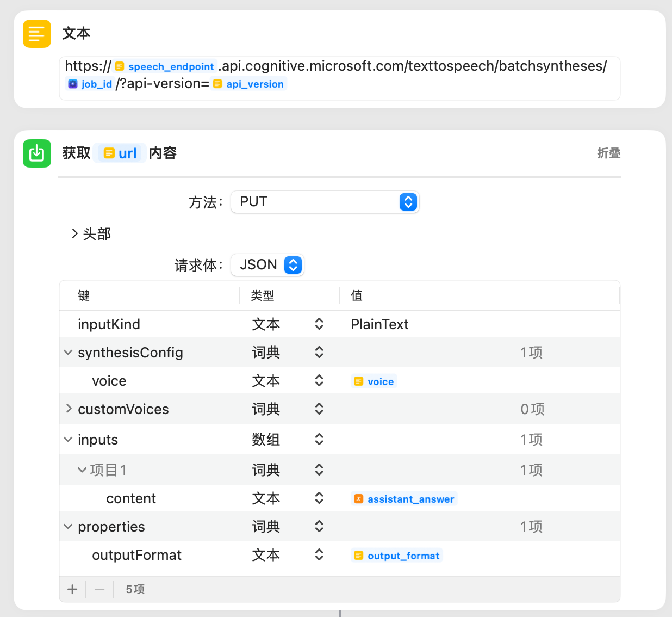Click the api_version variable token

tap(249, 84)
